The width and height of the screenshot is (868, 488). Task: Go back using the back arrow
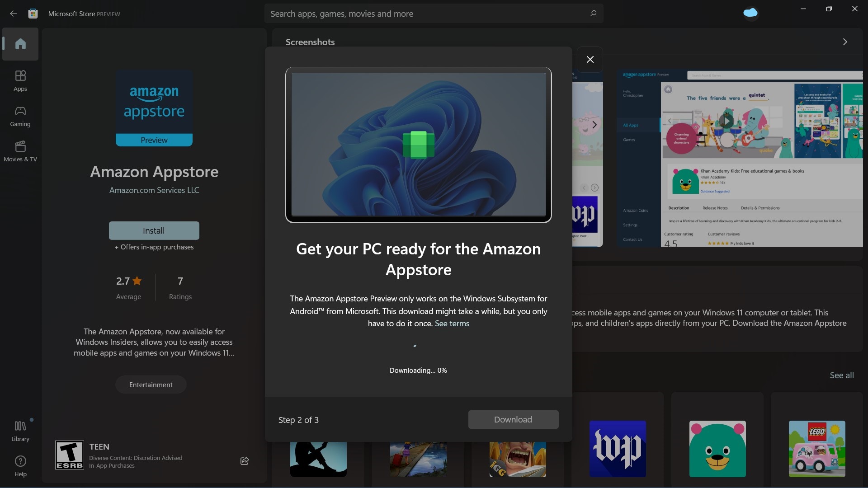(14, 14)
